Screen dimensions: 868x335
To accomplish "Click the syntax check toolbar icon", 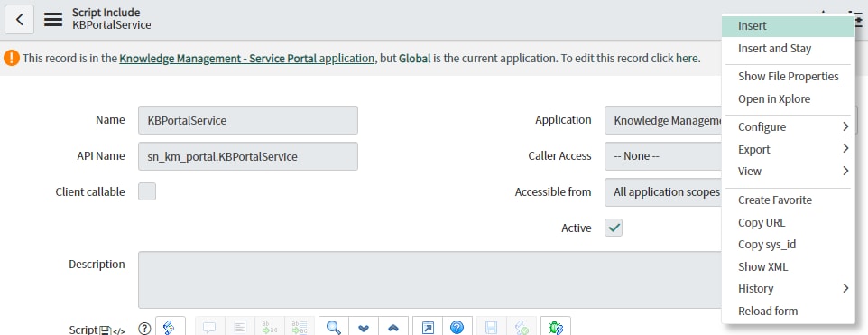I will [x=522, y=327].
